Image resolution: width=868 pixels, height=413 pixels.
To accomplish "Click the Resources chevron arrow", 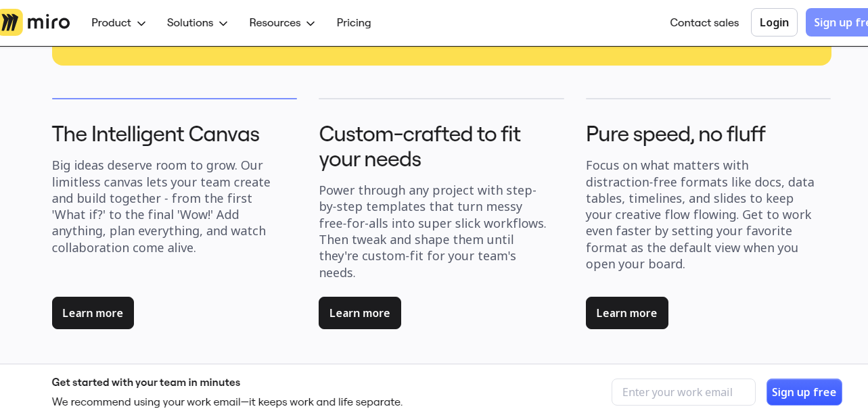I will (311, 24).
